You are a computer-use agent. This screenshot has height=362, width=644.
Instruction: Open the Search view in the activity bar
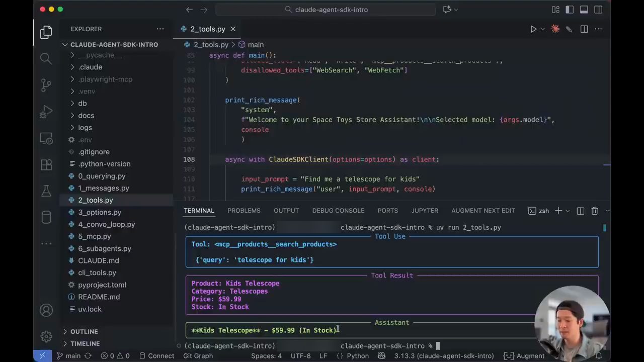point(46,58)
